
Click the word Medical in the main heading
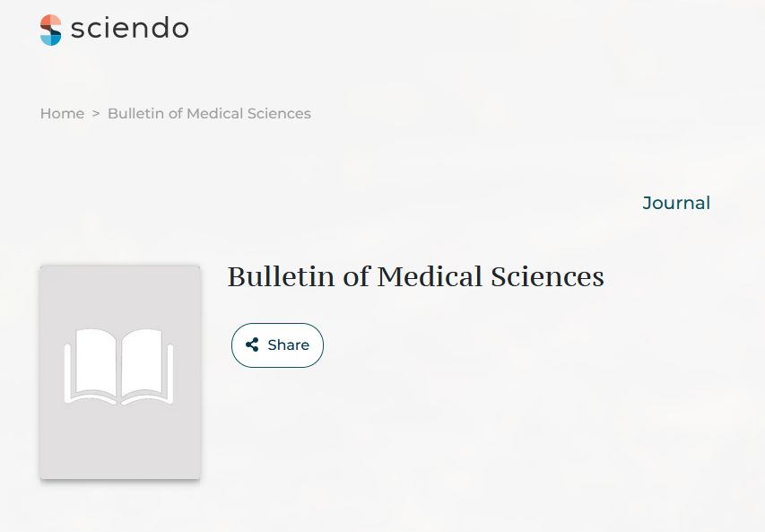[430, 276]
